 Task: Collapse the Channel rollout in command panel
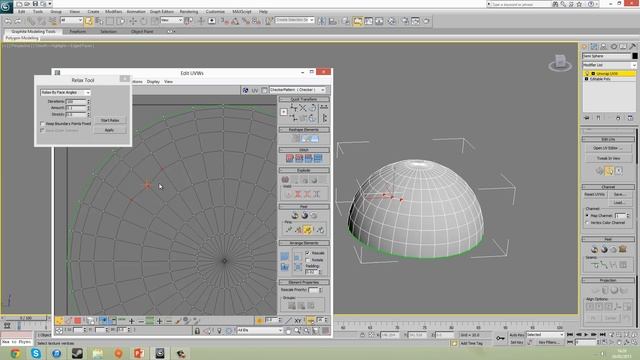point(608,187)
